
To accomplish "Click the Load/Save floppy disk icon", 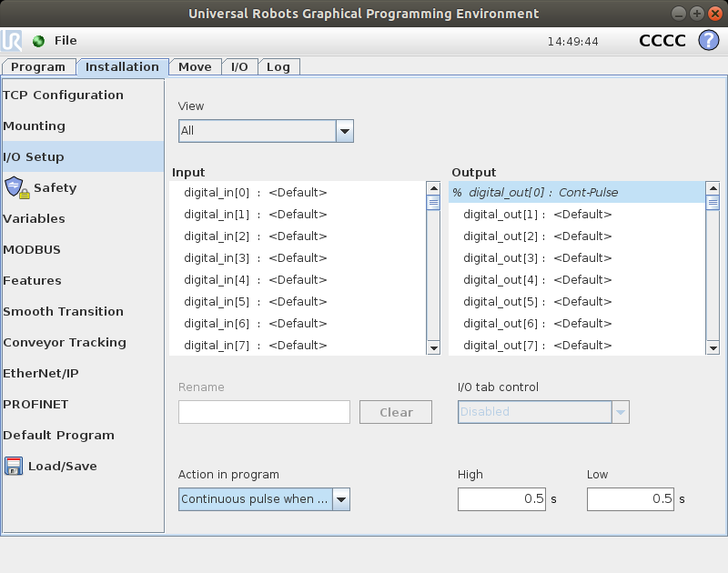I will [14, 466].
